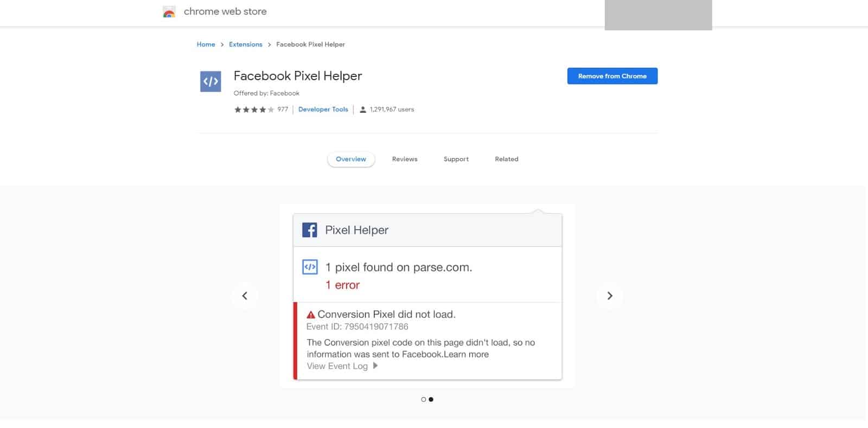868x428 pixels.
Task: Click the 'chrome web store' title text
Action: pyautogui.click(x=225, y=11)
